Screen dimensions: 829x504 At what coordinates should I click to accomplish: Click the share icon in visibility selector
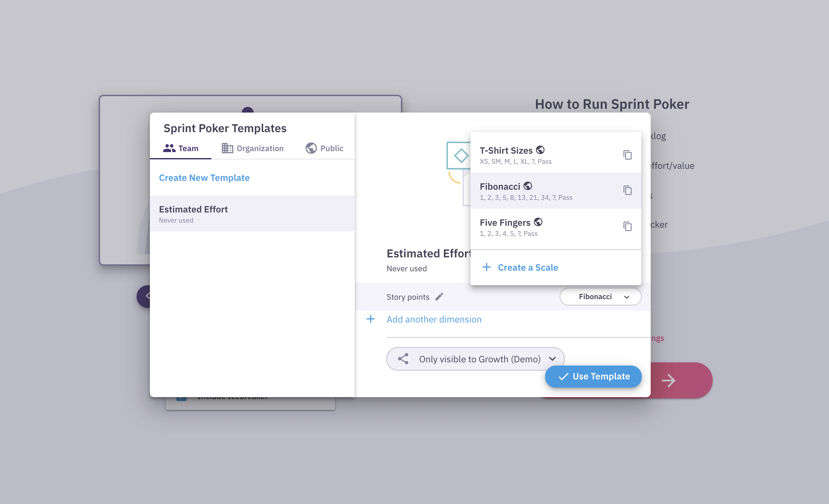tap(403, 359)
